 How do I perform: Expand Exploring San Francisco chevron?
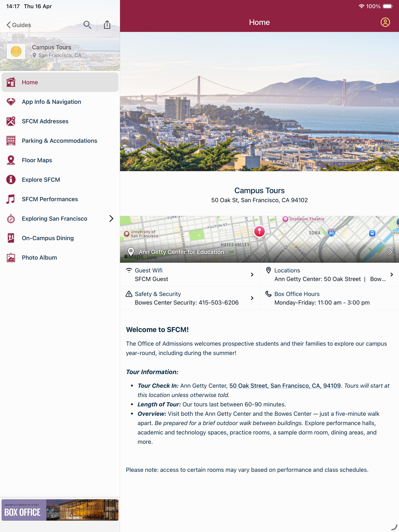point(111,219)
